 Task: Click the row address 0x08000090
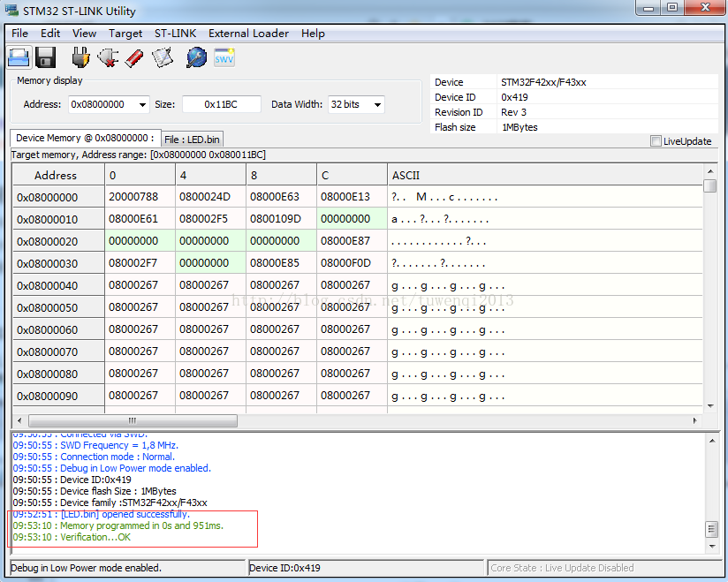coord(58,396)
